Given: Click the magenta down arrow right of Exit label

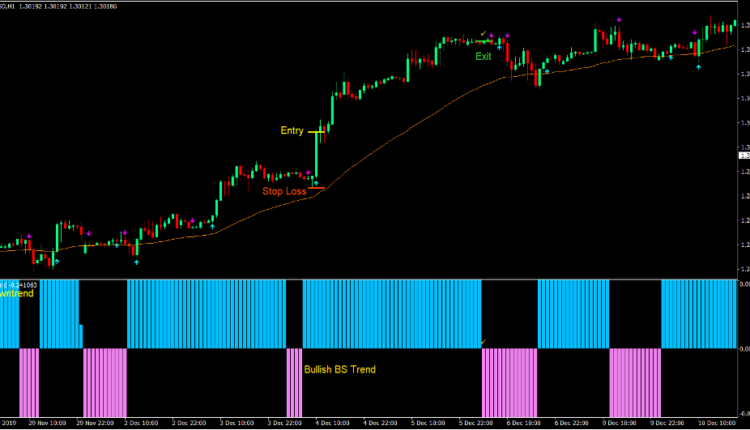Looking at the screenshot, I should click(x=505, y=36).
